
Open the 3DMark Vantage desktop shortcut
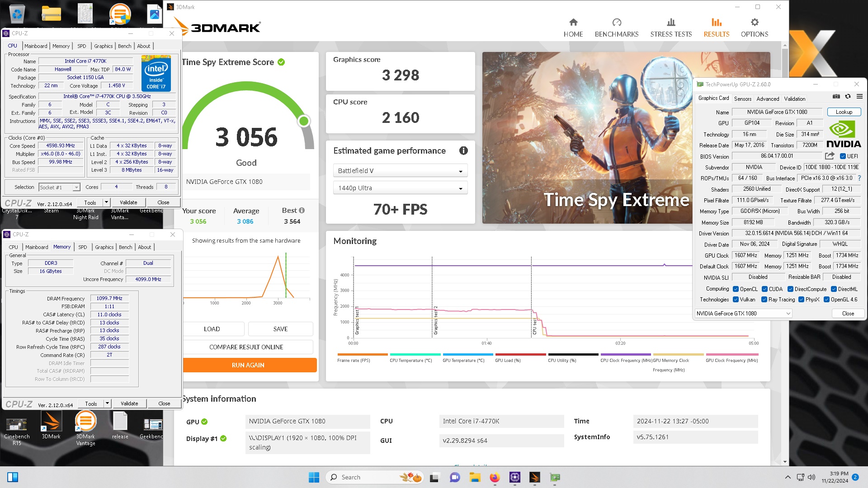(x=85, y=428)
